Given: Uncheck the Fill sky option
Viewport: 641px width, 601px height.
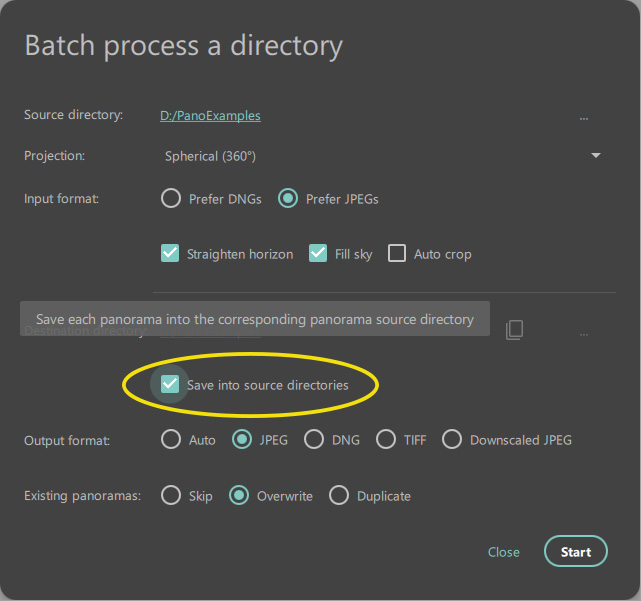Looking at the screenshot, I should [x=318, y=254].
